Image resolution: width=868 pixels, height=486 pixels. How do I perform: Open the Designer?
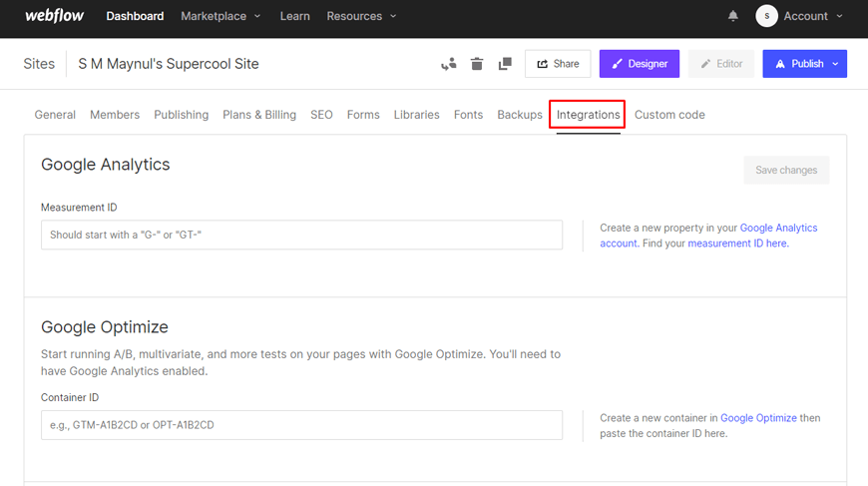(639, 64)
